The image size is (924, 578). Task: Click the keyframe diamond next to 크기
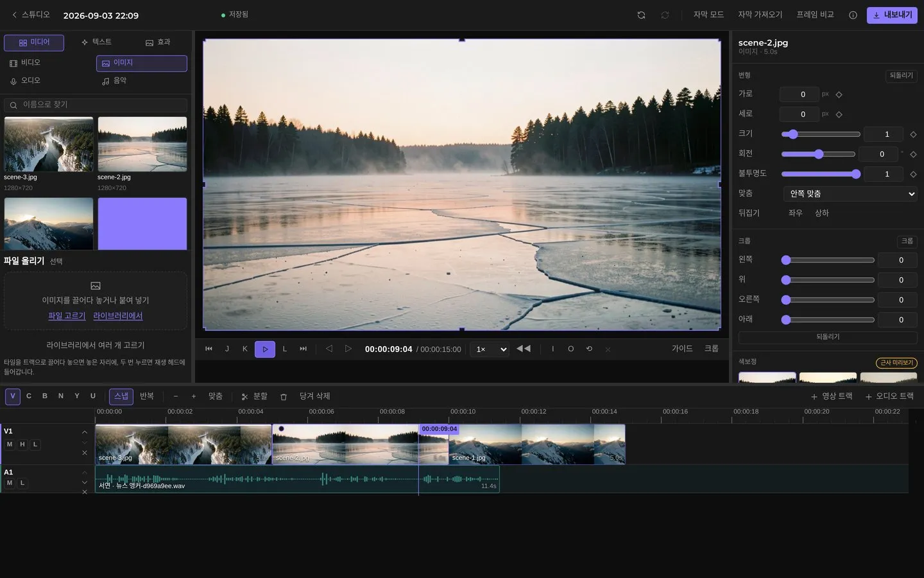point(913,134)
